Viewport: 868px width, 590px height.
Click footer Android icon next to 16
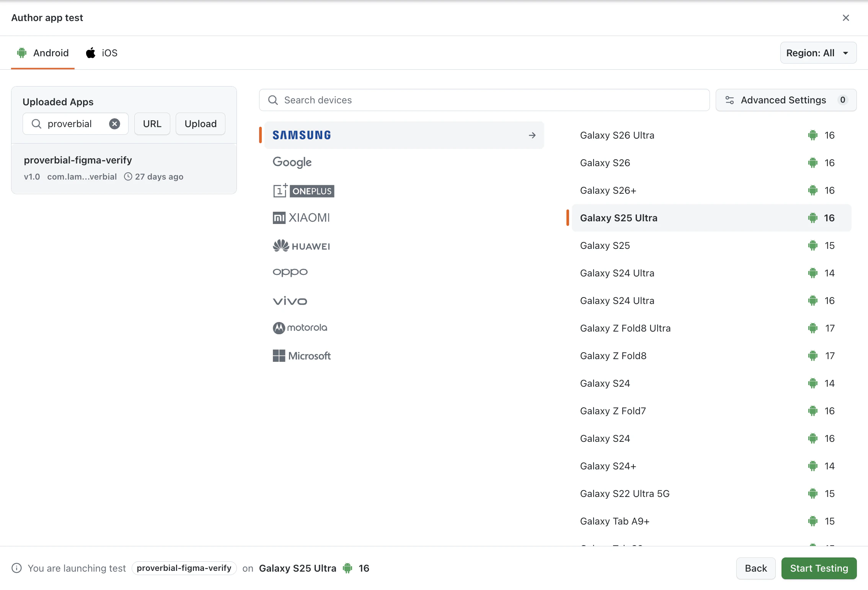[348, 568]
